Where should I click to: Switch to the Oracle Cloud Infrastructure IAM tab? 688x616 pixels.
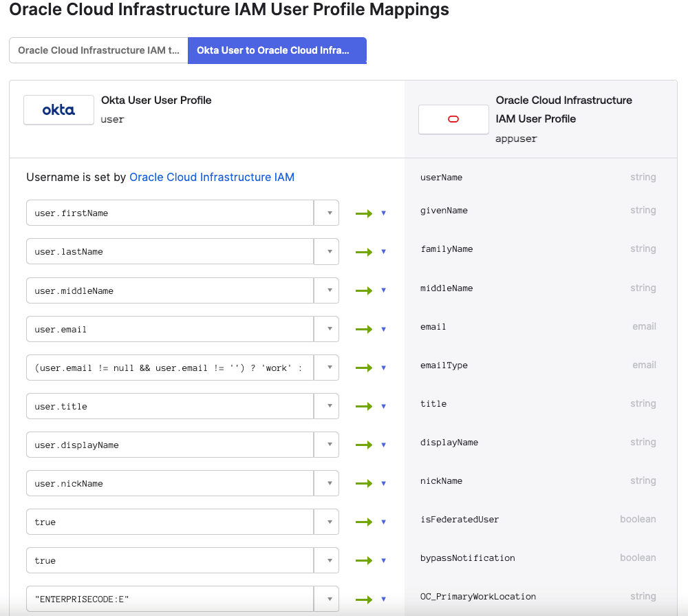point(98,50)
